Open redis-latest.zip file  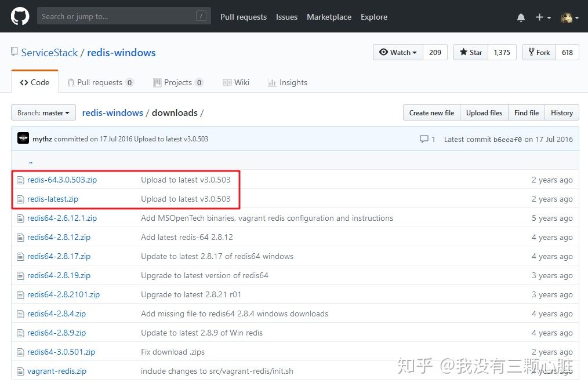tap(53, 199)
